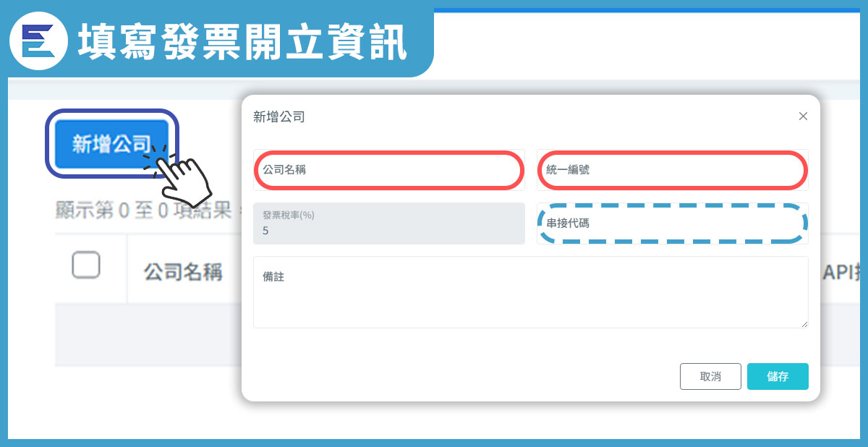
Task: Tick the select-all checkbox in table header
Action: [86, 265]
